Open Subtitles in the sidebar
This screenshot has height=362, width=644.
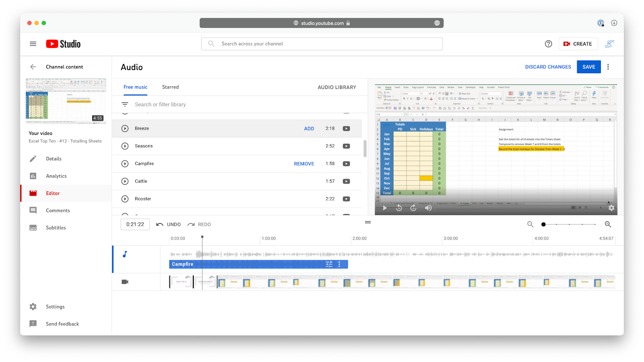pos(56,228)
